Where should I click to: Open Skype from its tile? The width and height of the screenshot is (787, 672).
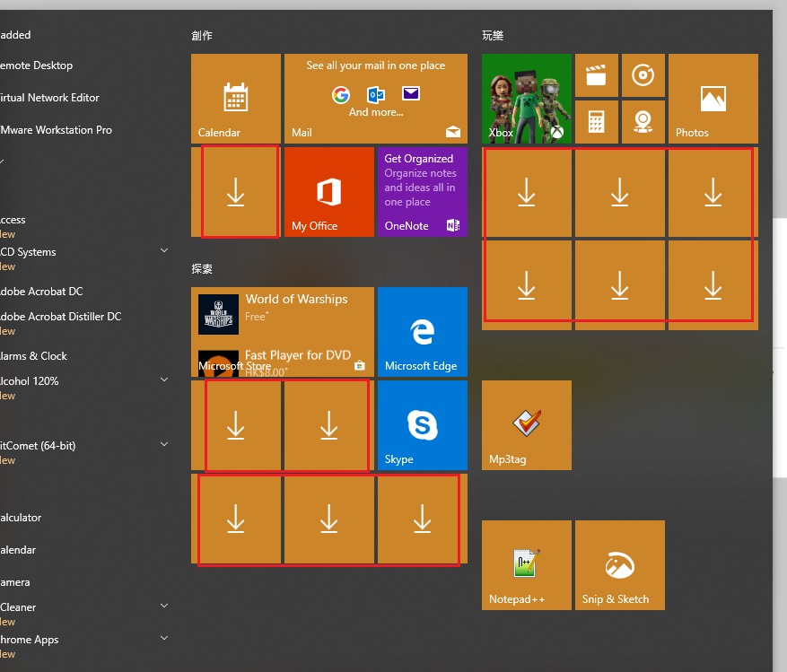423,425
